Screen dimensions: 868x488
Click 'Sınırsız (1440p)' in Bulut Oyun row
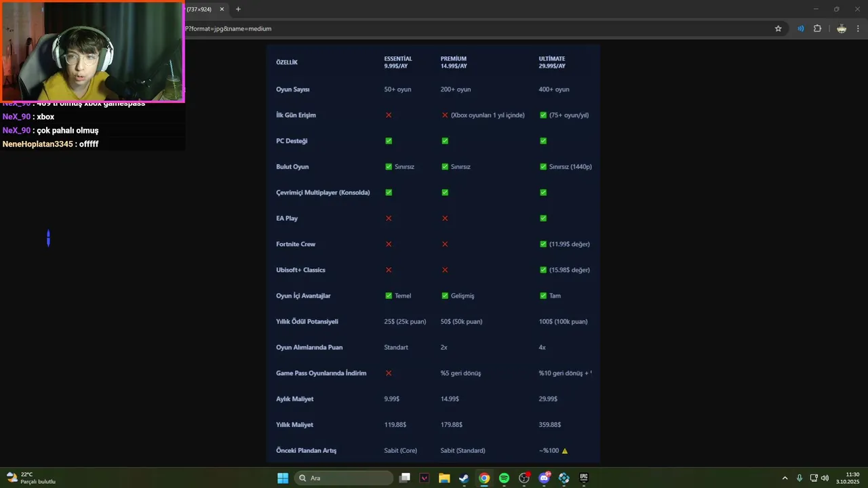coord(570,167)
